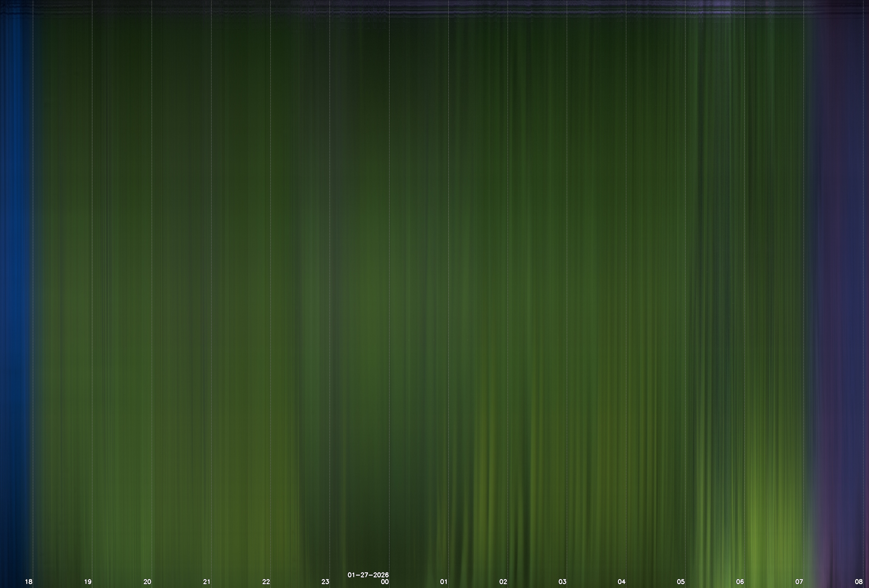Click the 04 hour label
This screenshot has width=869, height=588.
[621, 582]
